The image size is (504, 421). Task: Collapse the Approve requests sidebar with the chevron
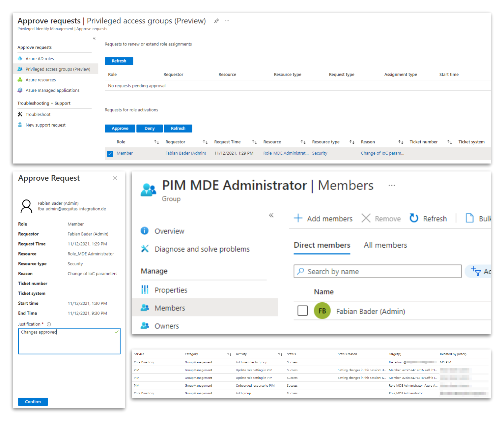(94, 38)
